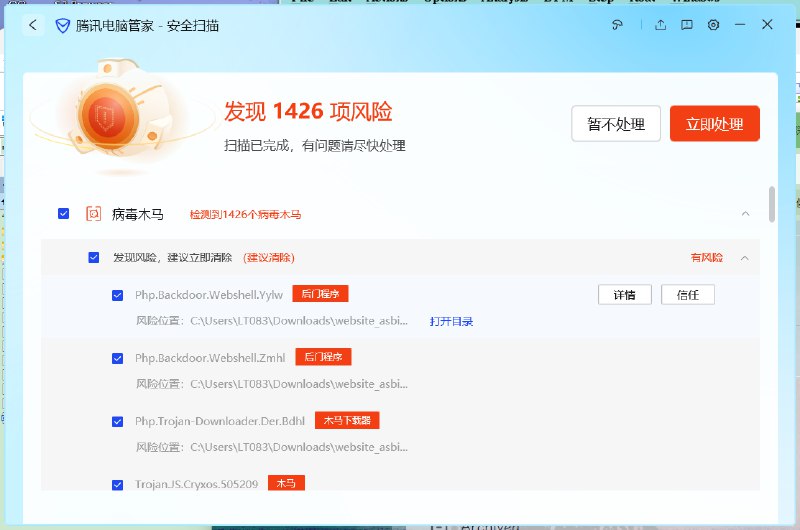This screenshot has width=800, height=530.
Task: Close the Tencent PC Manager window
Action: pos(767,24)
